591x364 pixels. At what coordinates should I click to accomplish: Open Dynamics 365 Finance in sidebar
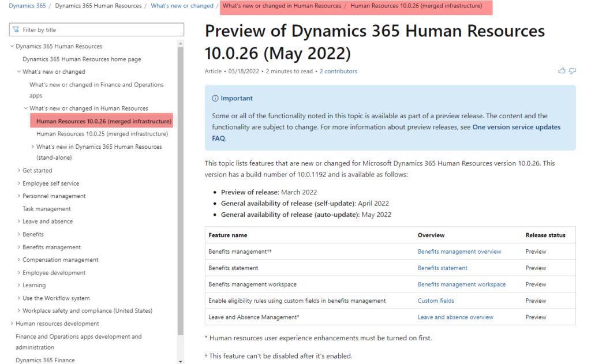[45, 360]
